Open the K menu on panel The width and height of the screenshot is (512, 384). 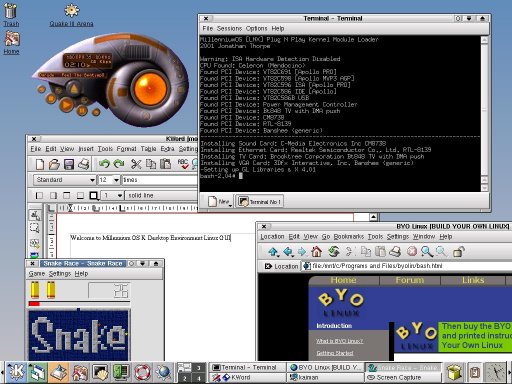tap(16, 372)
